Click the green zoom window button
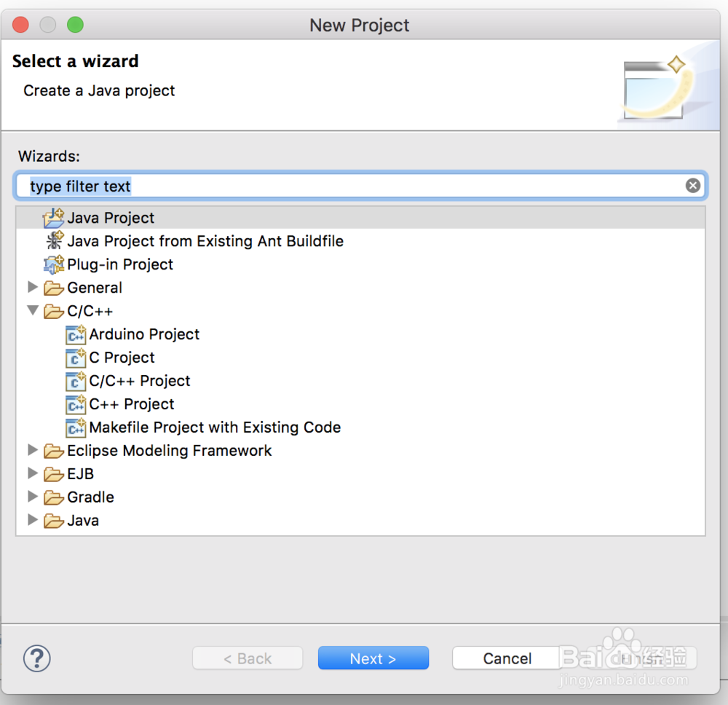This screenshot has width=728, height=705. point(75,25)
